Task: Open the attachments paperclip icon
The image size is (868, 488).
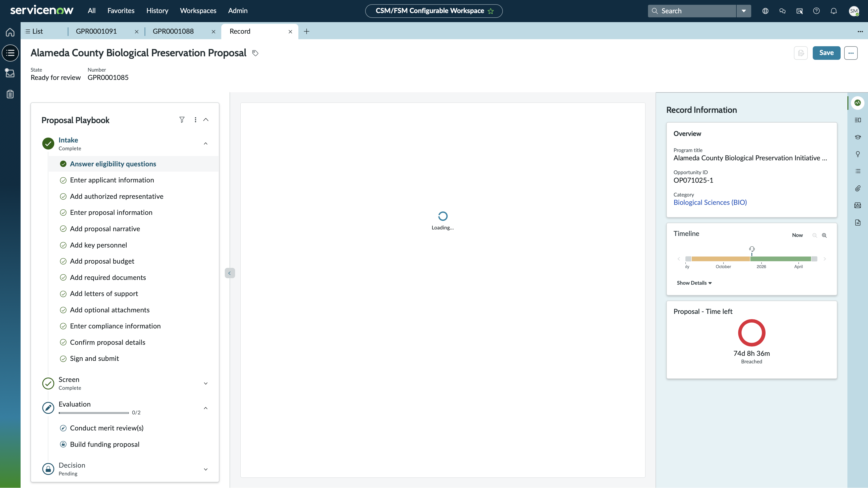Action: (x=857, y=188)
